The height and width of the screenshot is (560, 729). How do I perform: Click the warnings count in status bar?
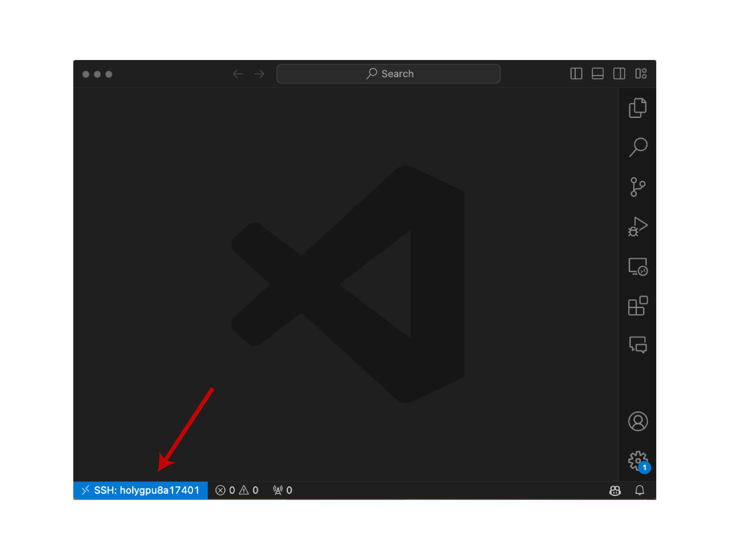pyautogui.click(x=249, y=490)
